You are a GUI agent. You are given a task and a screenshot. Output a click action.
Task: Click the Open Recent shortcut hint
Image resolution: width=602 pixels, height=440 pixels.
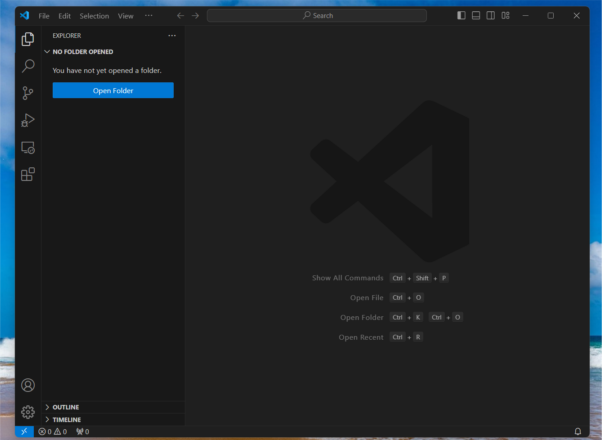pyautogui.click(x=380, y=337)
